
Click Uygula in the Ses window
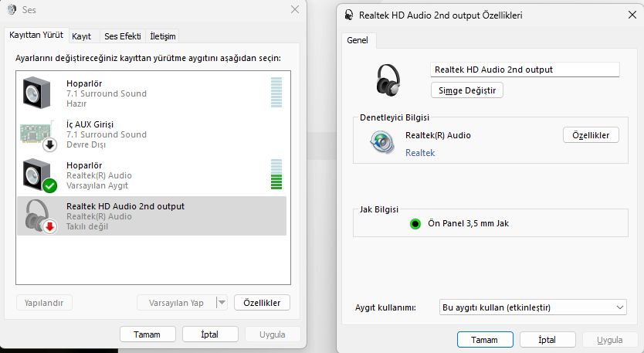273,334
